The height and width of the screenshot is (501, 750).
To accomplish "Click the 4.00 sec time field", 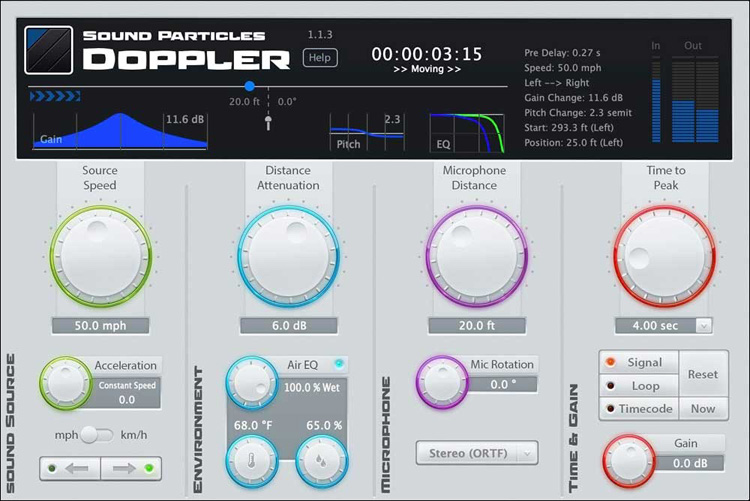I will pos(655,326).
